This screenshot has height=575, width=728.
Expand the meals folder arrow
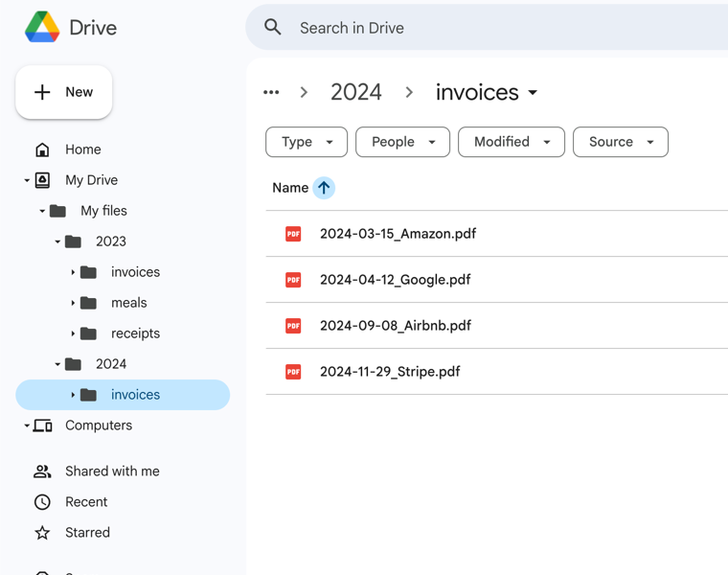pos(73,303)
